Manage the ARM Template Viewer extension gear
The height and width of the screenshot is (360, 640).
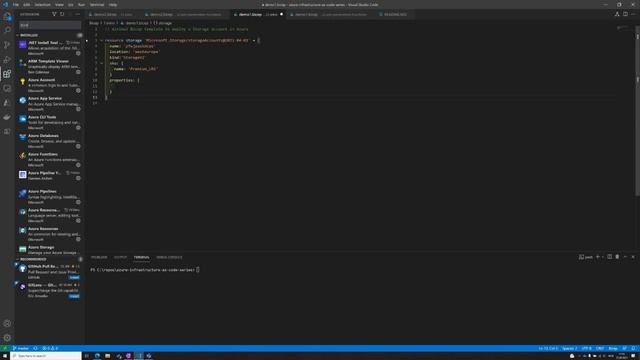78,72
